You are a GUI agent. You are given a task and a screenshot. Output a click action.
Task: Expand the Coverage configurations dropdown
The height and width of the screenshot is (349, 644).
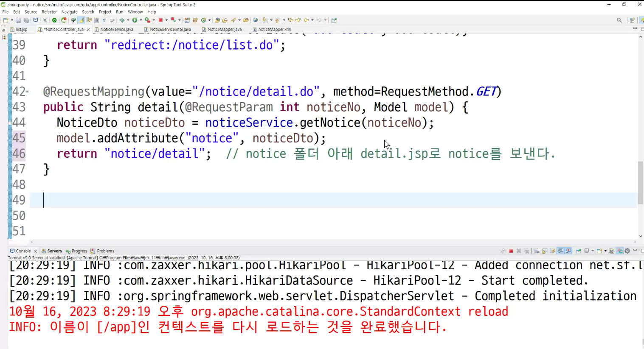[x=154, y=20]
